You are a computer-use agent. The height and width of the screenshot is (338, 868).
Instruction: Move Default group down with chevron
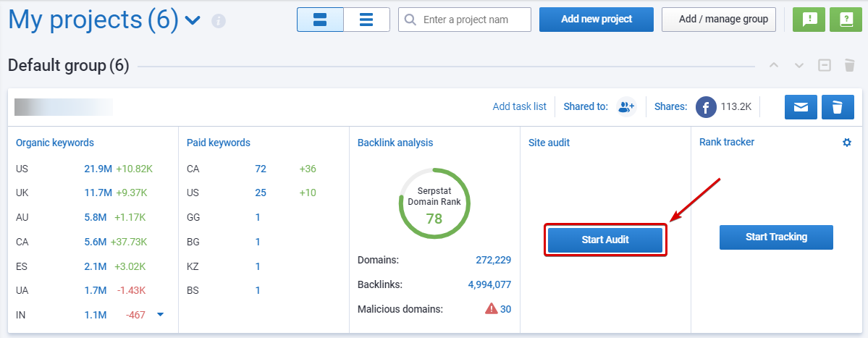799,66
